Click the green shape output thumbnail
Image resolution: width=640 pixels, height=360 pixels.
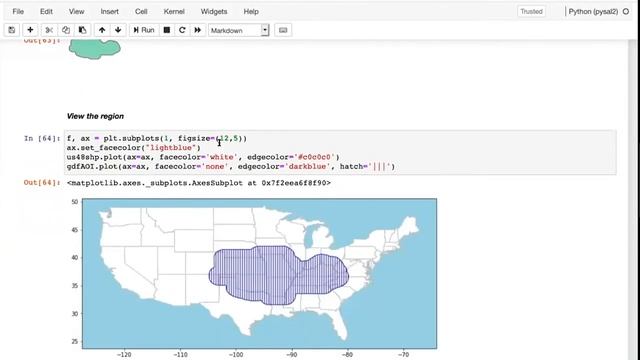95,49
